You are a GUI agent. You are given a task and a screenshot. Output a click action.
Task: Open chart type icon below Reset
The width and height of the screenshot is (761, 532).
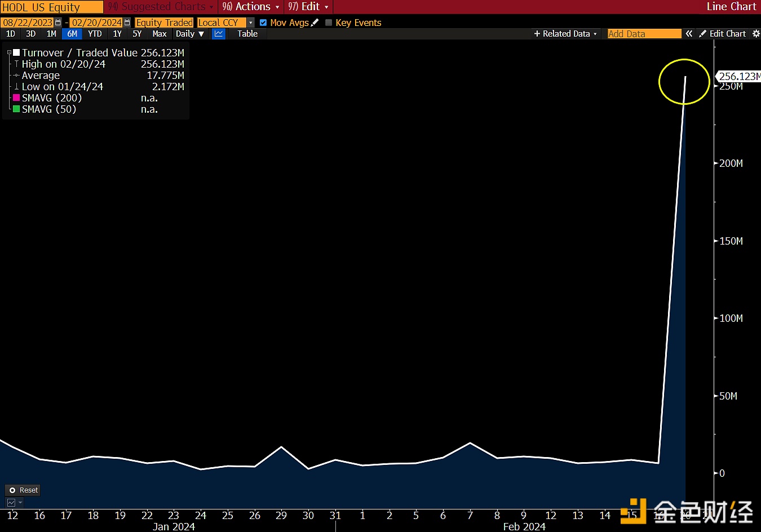(11, 502)
